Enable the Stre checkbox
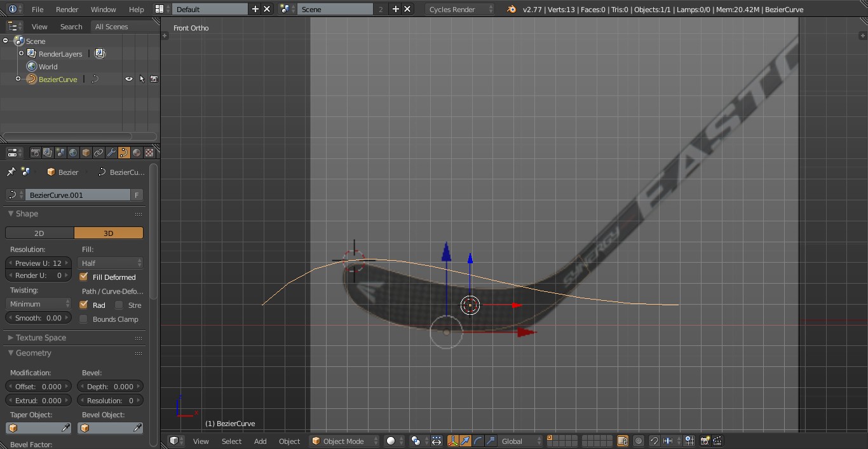Image resolution: width=868 pixels, height=449 pixels. coord(119,305)
